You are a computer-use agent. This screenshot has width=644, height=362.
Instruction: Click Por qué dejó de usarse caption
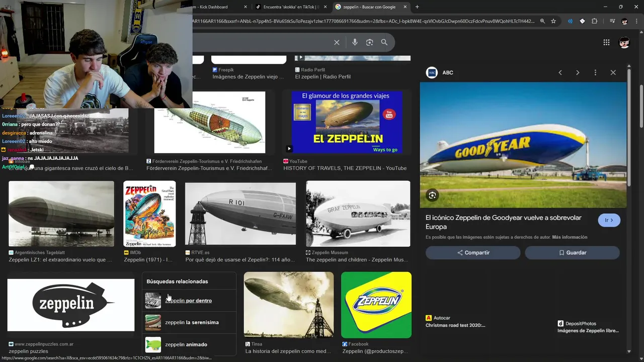(240, 260)
